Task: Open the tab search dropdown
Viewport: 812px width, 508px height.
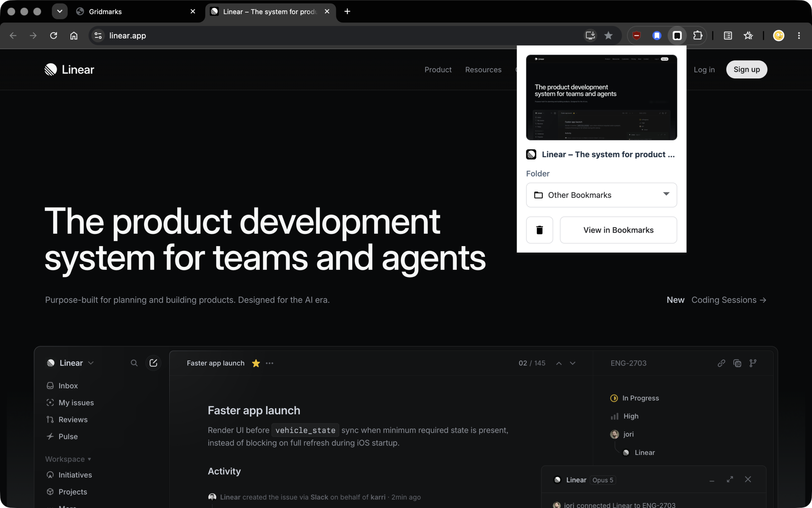Action: pos(60,11)
